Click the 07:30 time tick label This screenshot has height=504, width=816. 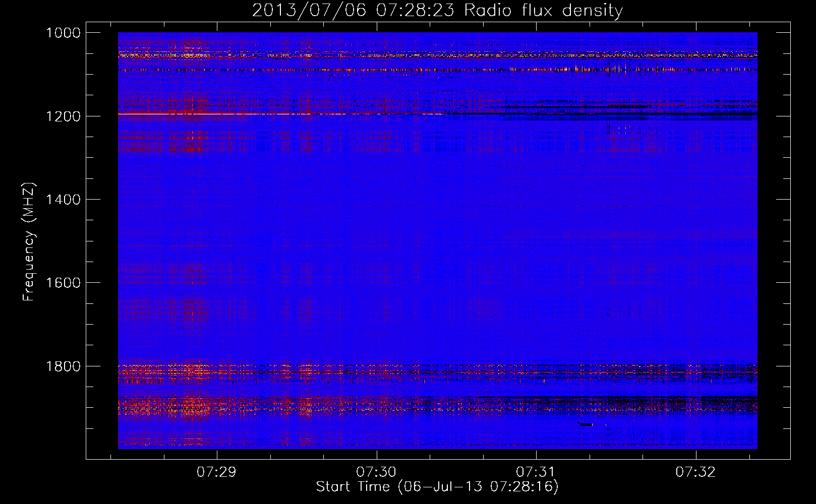point(376,472)
